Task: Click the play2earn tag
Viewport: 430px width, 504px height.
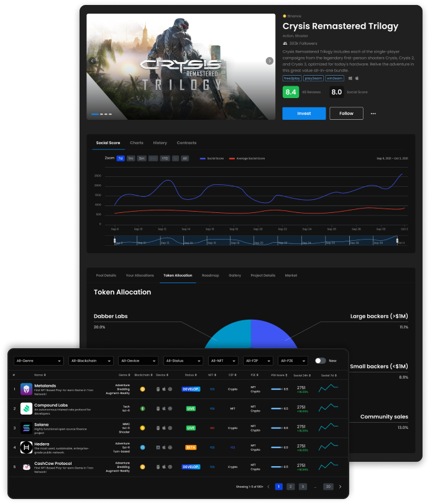Action: pyautogui.click(x=313, y=78)
